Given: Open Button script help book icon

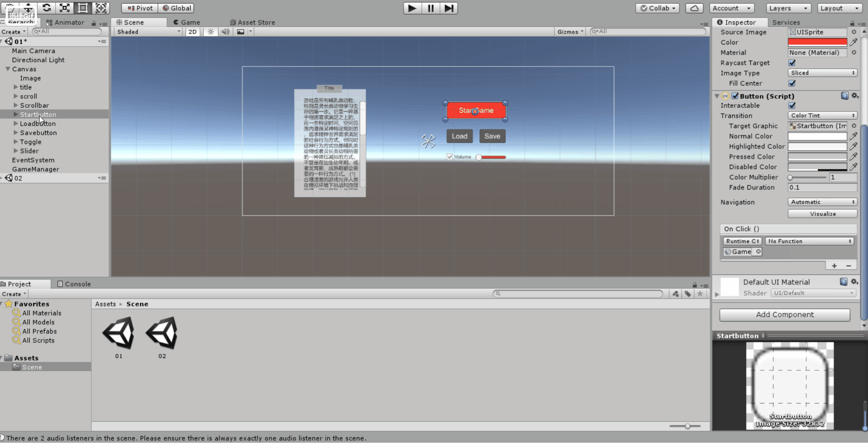Looking at the screenshot, I should [845, 96].
